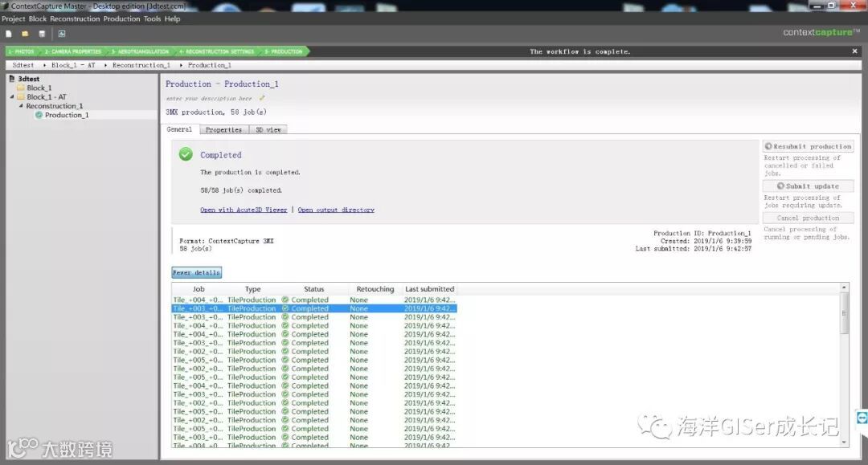Screen dimensions: 868x465
Task: Go to workflow step 4 - Reconstruction Settings
Action: point(216,51)
